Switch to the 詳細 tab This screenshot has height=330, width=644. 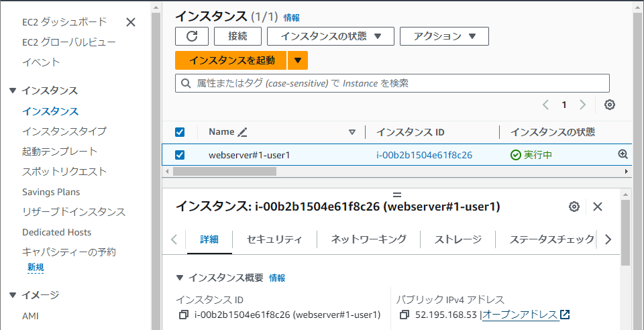click(209, 239)
